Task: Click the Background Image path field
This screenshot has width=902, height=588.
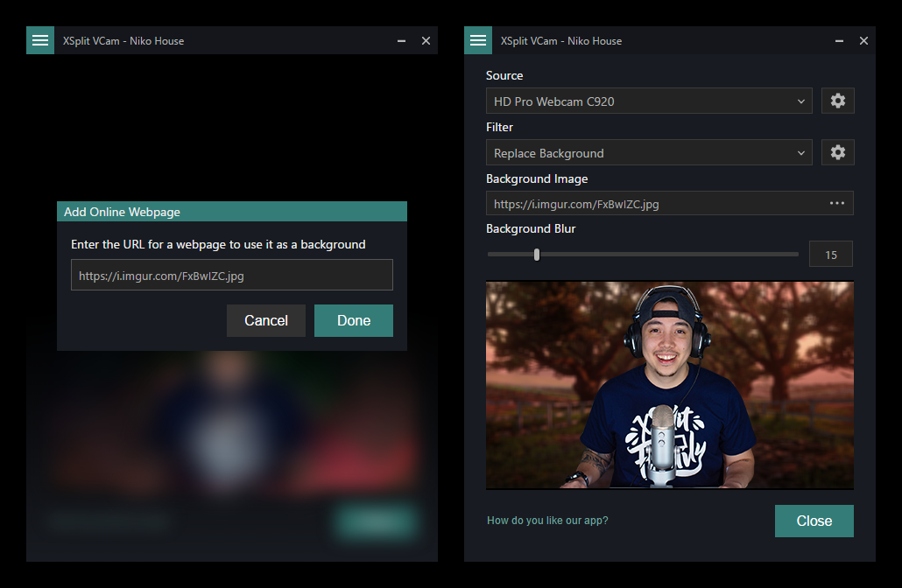Action: tap(652, 204)
